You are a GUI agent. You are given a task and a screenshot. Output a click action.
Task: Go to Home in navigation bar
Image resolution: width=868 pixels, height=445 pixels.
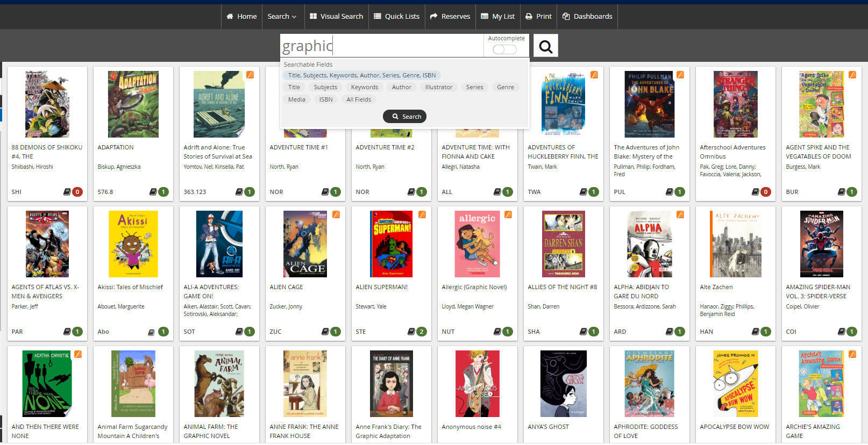tap(241, 17)
